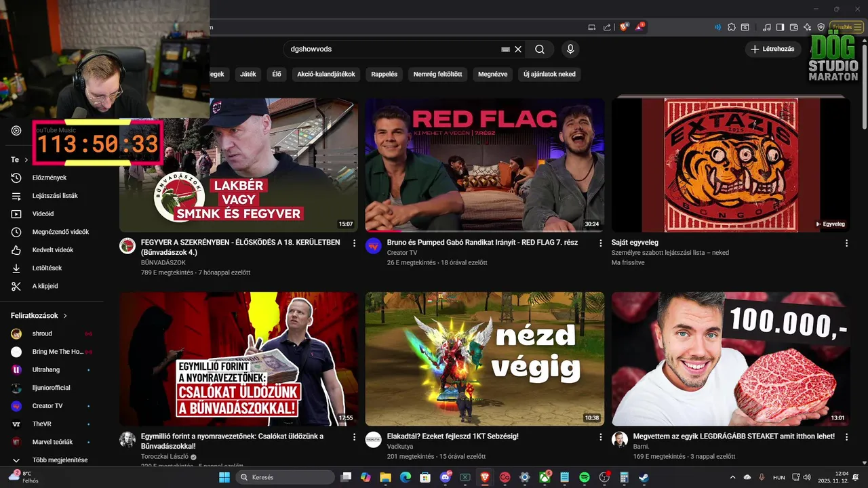Open Creator TV subscription in the sidebar
Image resolution: width=868 pixels, height=488 pixels.
click(x=51, y=406)
